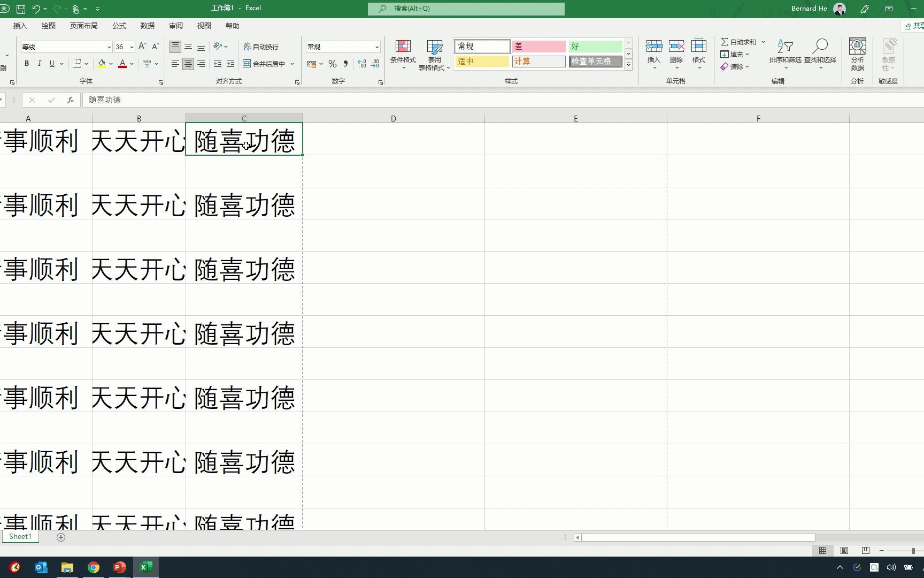Screen dimensions: 924x578
Task: Apply the red font color A
Action: click(122, 64)
